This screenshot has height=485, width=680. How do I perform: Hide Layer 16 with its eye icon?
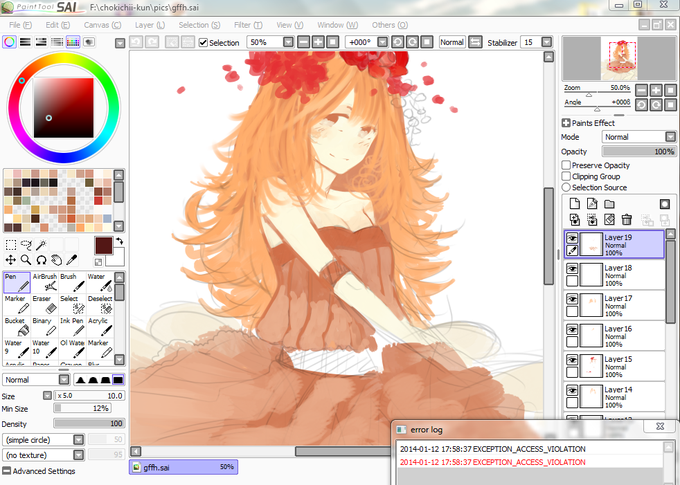click(x=572, y=329)
